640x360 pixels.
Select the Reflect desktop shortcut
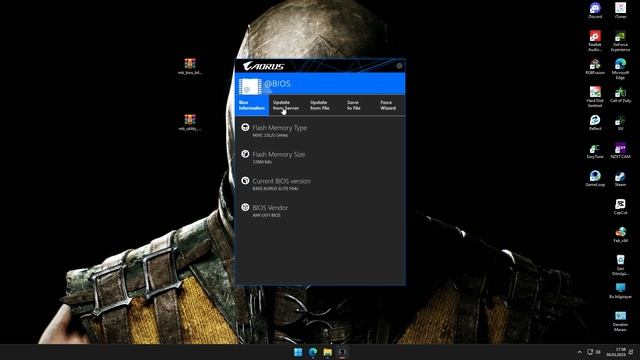pyautogui.click(x=595, y=122)
